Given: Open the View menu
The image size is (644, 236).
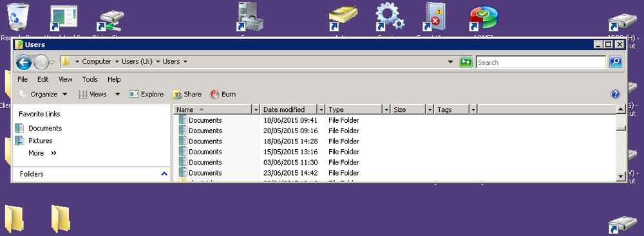Looking at the screenshot, I should pos(65,79).
